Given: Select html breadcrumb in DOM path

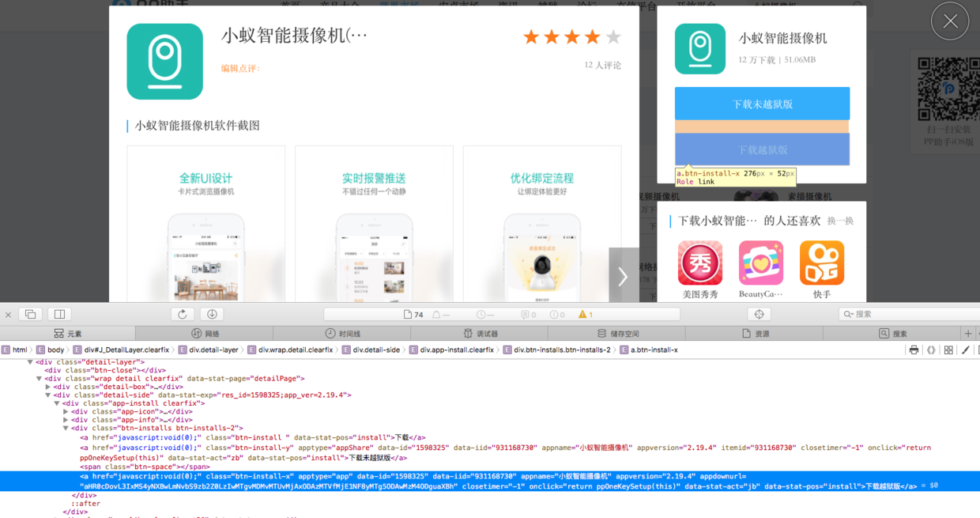Looking at the screenshot, I should tap(14, 350).
